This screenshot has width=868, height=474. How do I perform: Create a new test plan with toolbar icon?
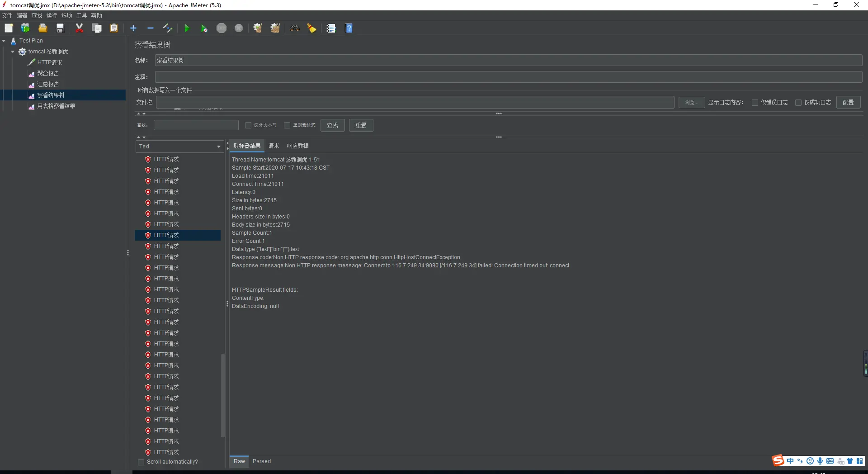coord(9,28)
